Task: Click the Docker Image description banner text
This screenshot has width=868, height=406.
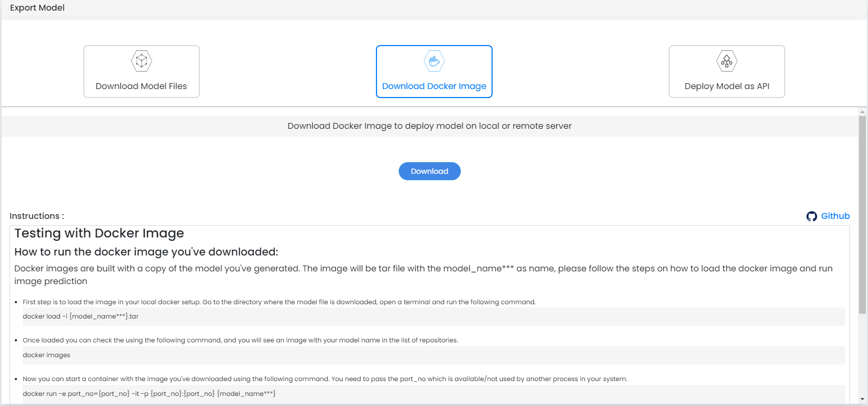Action: pyautogui.click(x=429, y=126)
